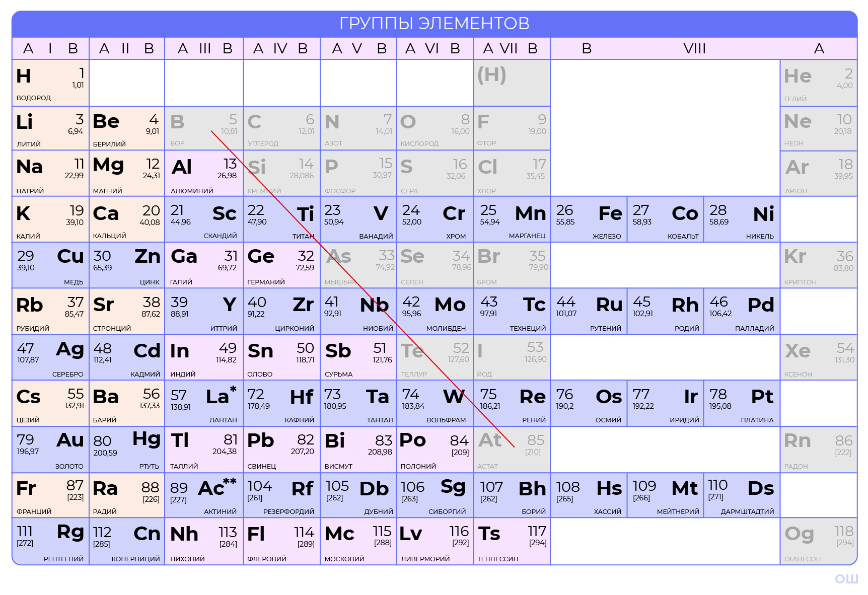Select the seaborgium cell labeled СИБОРГИЙ
This screenshot has height=595, width=868.
435,495
